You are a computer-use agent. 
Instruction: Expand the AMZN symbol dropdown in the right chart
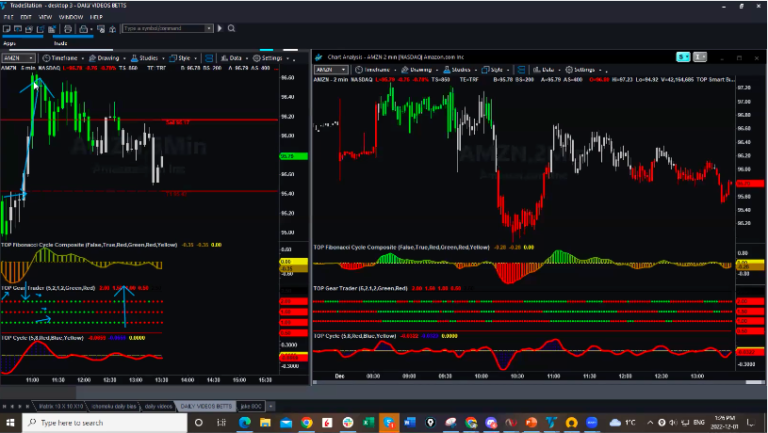click(346, 70)
